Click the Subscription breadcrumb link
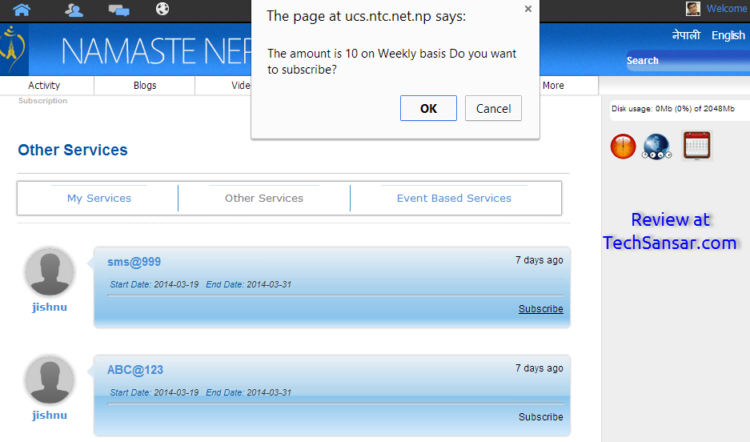 [x=43, y=100]
